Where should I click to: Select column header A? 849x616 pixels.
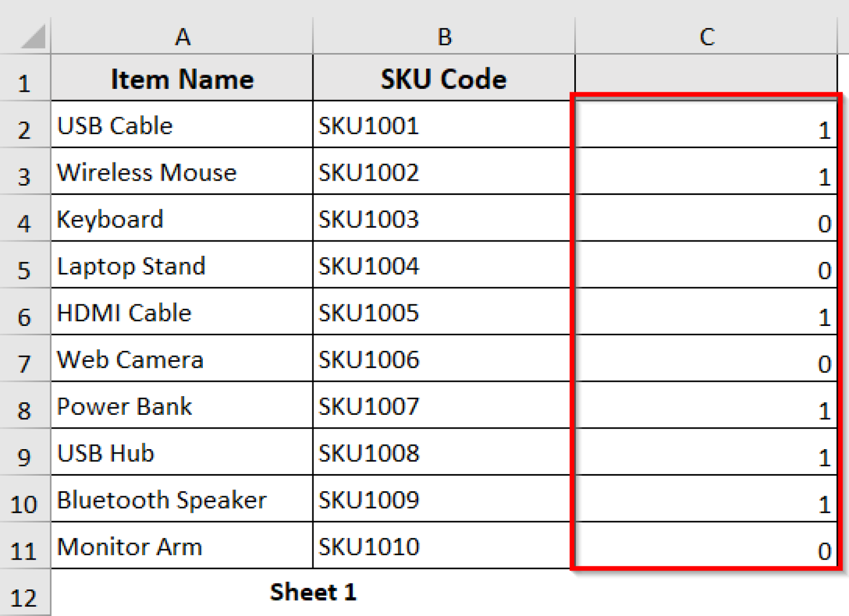pos(181,36)
